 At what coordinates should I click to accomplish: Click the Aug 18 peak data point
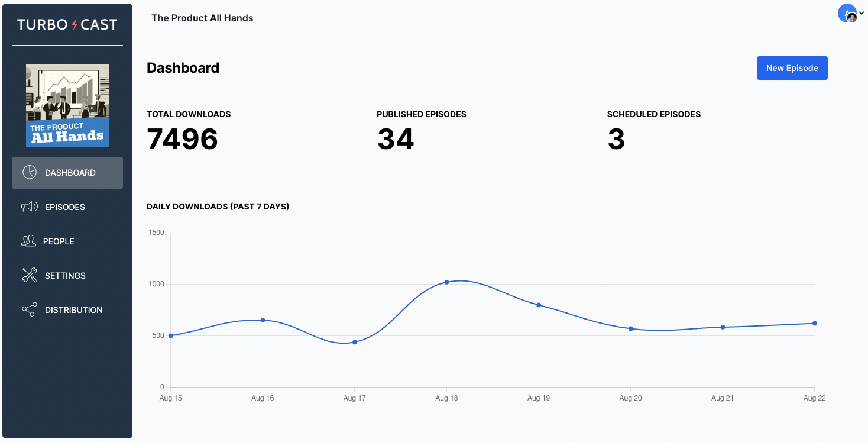click(x=446, y=282)
